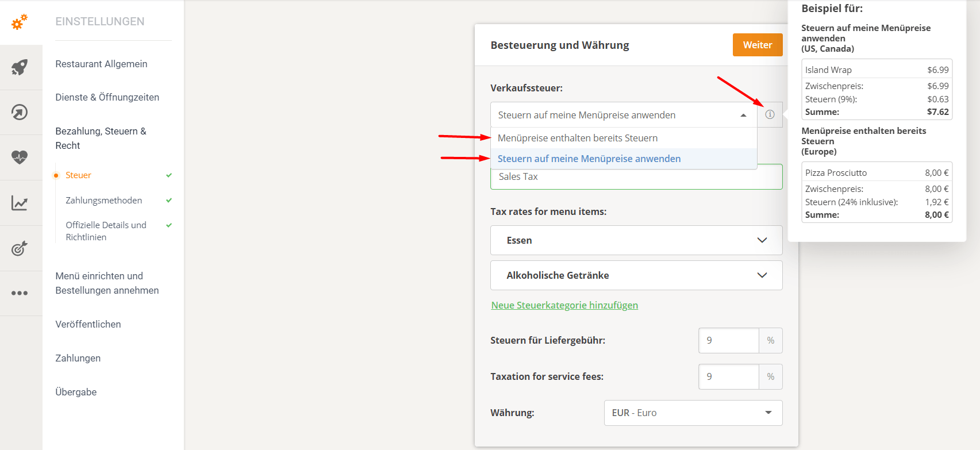Click percent sign of service fees field
This screenshot has height=450, width=980.
tap(771, 376)
